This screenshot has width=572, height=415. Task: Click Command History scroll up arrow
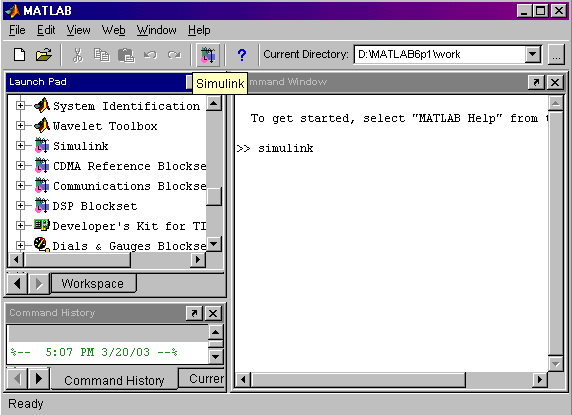215,332
